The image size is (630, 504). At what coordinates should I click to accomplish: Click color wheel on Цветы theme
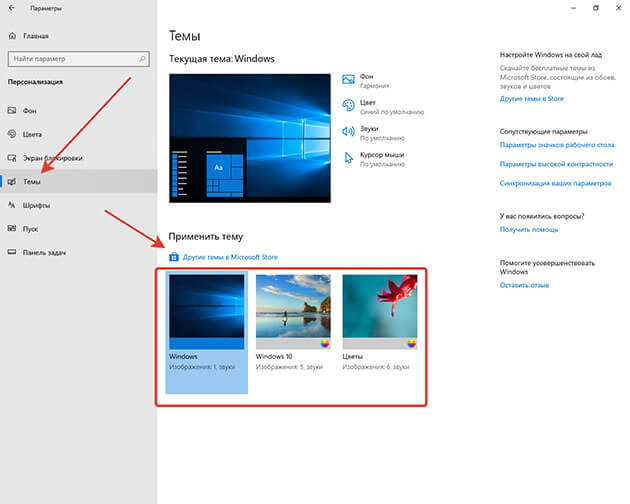(x=412, y=344)
